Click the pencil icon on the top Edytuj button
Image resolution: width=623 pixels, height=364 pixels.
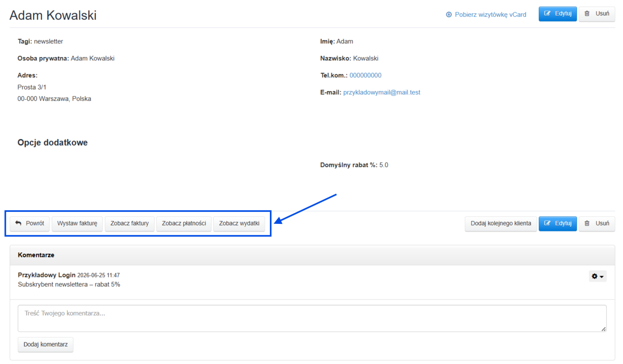(547, 14)
